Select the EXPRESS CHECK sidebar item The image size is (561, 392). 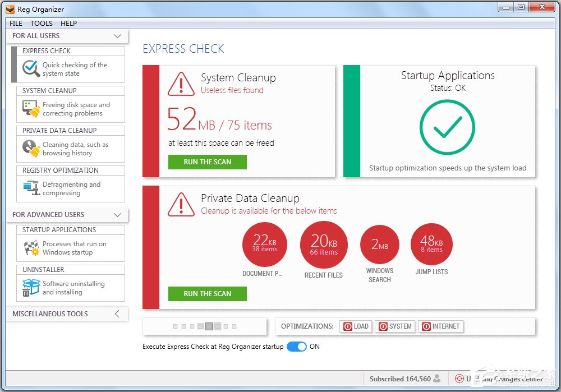coord(71,64)
